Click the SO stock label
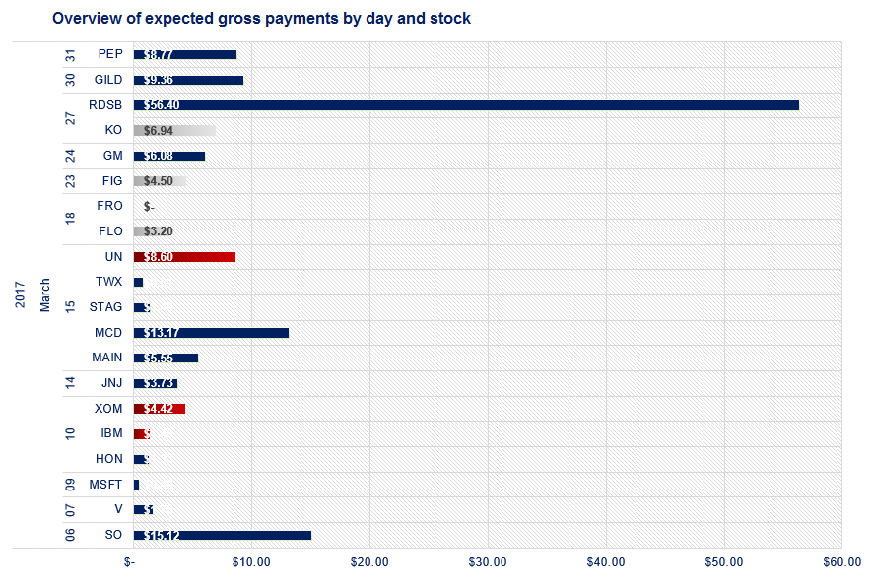 coord(113,534)
